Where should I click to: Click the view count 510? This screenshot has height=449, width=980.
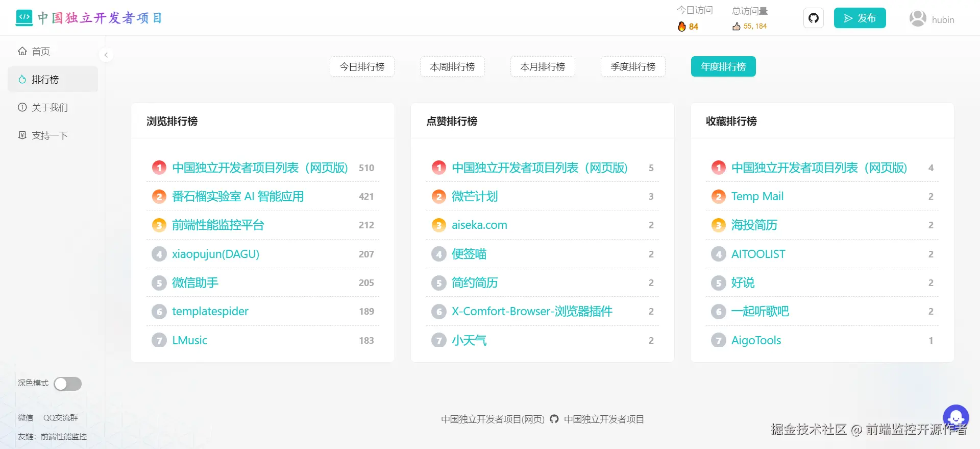point(366,168)
